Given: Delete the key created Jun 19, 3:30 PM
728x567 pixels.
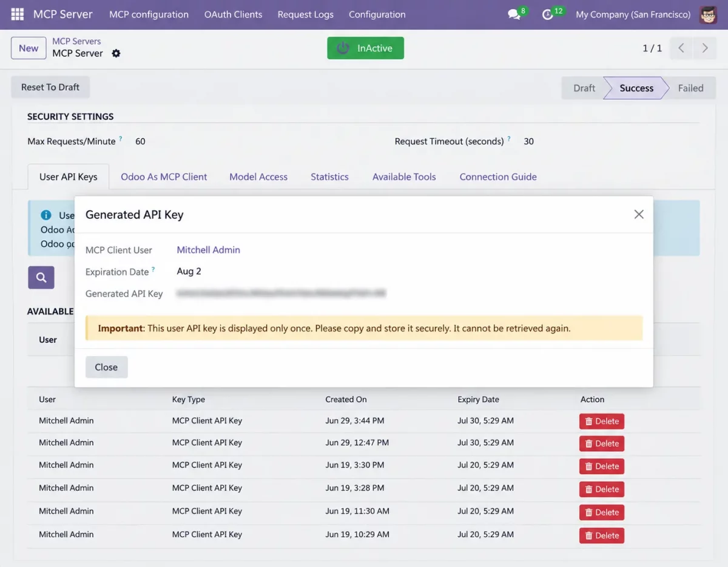Looking at the screenshot, I should [601, 466].
